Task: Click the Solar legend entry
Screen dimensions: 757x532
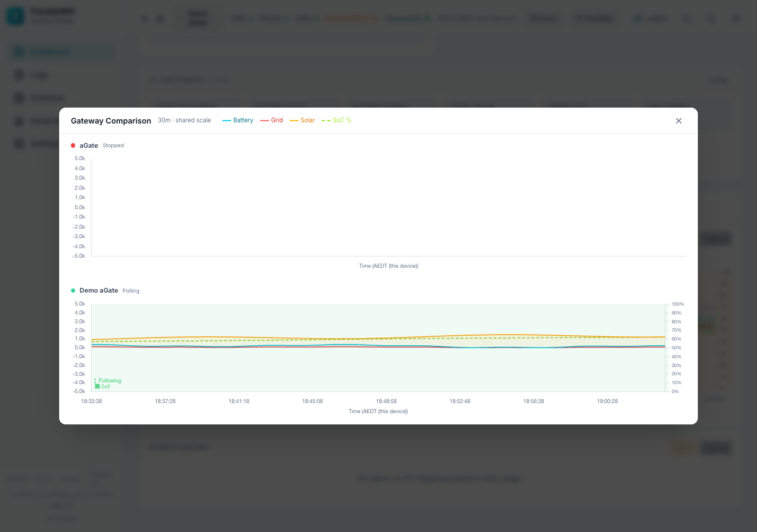Action: pos(302,121)
